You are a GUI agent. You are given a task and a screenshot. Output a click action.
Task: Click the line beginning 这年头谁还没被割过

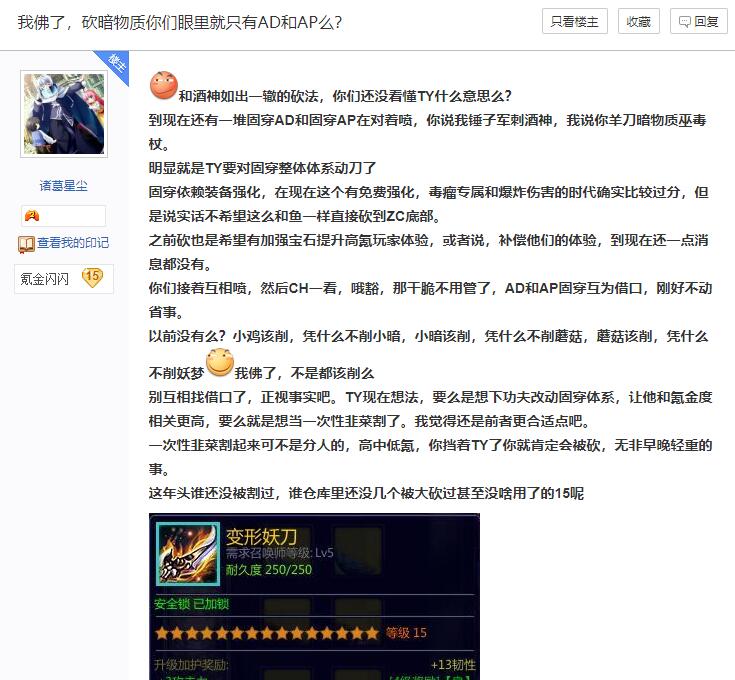pyautogui.click(x=366, y=493)
